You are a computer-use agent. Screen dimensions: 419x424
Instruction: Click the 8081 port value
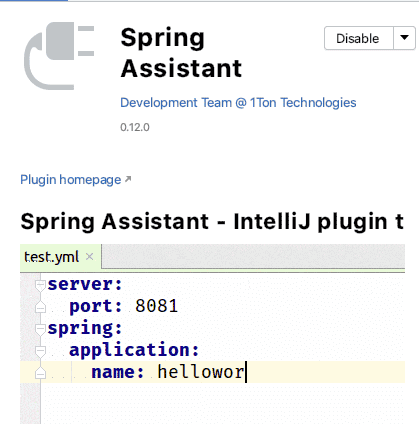point(156,306)
